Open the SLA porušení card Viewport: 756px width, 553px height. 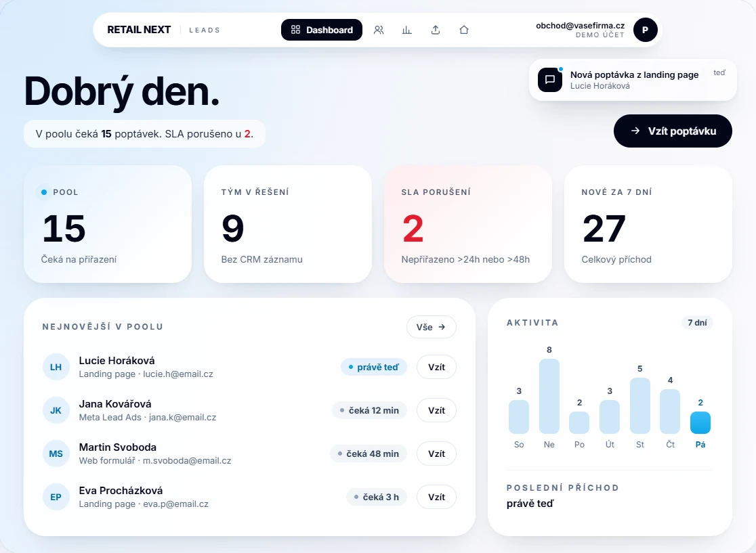coord(467,224)
